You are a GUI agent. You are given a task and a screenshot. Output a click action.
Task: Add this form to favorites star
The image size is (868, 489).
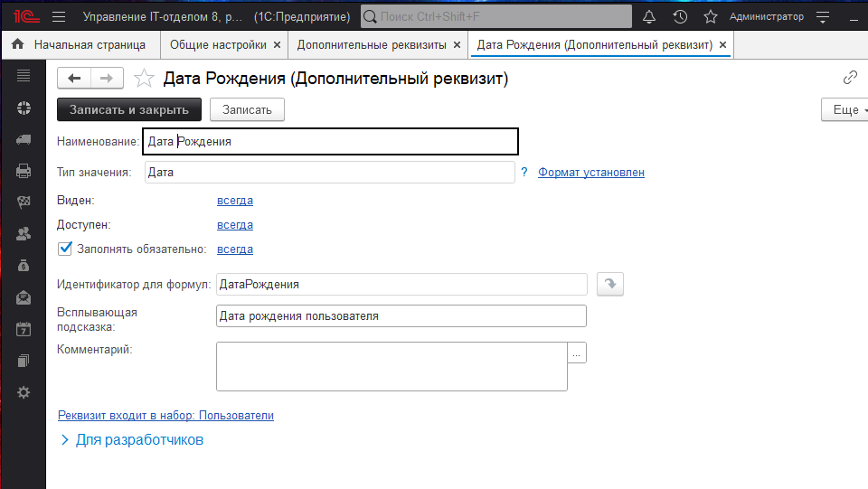(144, 79)
